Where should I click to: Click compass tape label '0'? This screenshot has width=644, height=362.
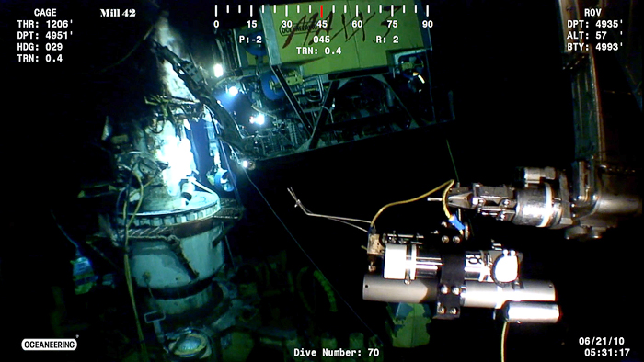click(216, 24)
